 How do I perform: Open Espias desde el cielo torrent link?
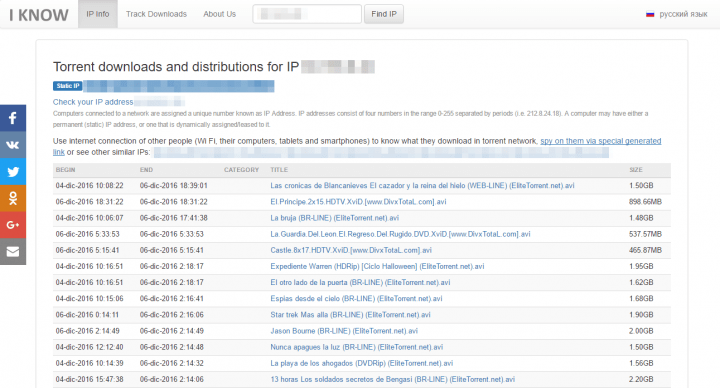(356, 298)
